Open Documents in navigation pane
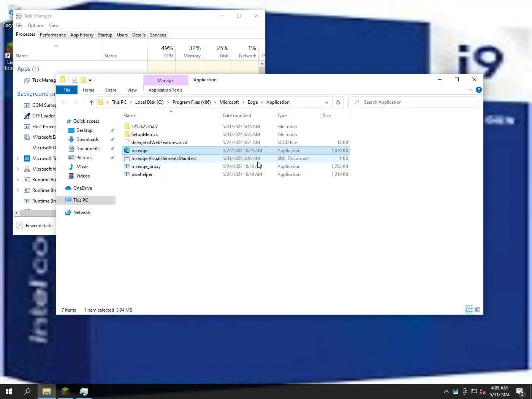Screen dimensions: 532x399 (88, 149)
